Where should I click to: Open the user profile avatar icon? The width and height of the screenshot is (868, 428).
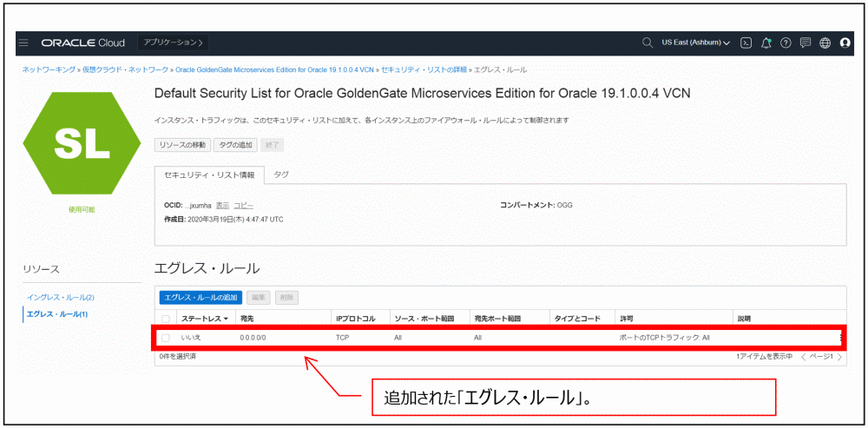click(845, 43)
